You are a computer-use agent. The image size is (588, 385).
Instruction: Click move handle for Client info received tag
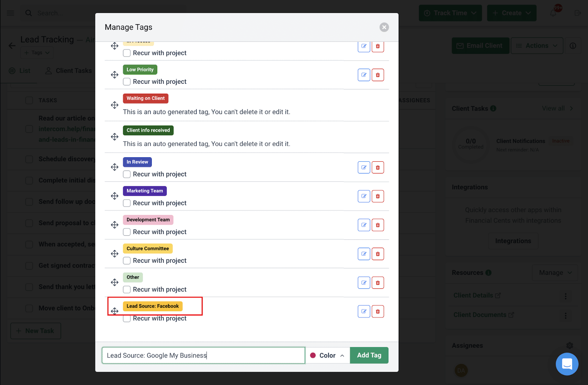[x=115, y=137]
